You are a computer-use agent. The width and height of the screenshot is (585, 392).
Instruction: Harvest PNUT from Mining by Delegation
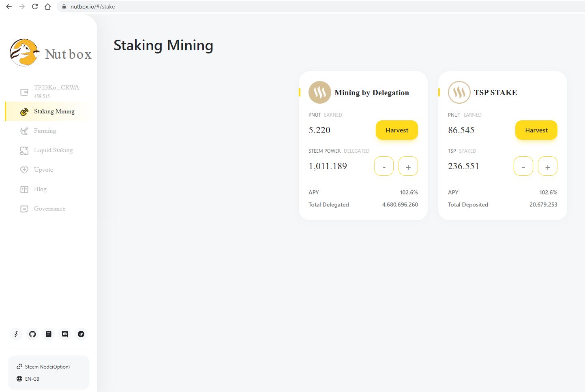point(397,130)
